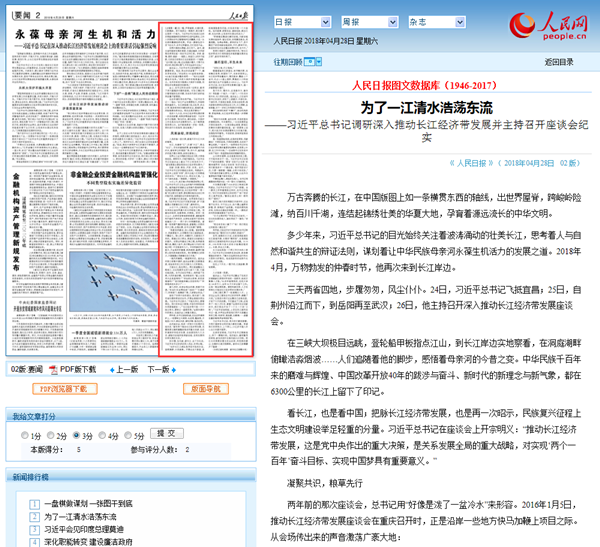The image size is (600, 547).
Task: Click the 参与评分人数 label
Action: point(154,450)
